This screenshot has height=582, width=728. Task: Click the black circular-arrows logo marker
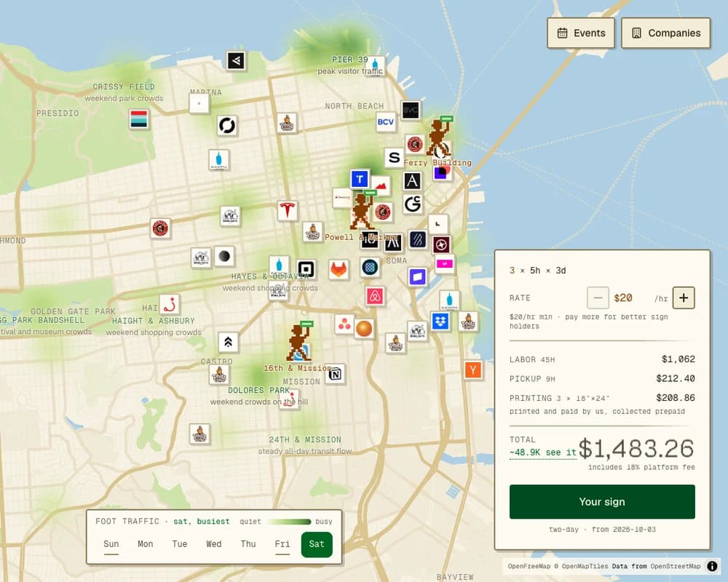227,125
